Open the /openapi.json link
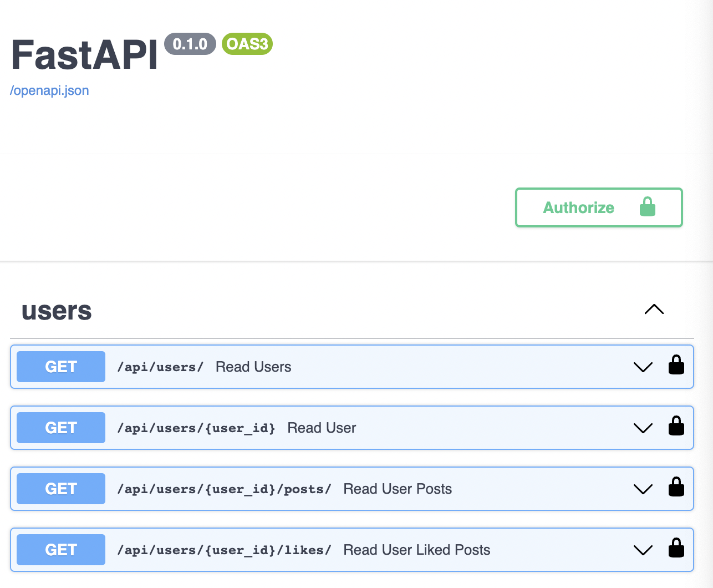The width and height of the screenshot is (713, 588). (x=49, y=90)
